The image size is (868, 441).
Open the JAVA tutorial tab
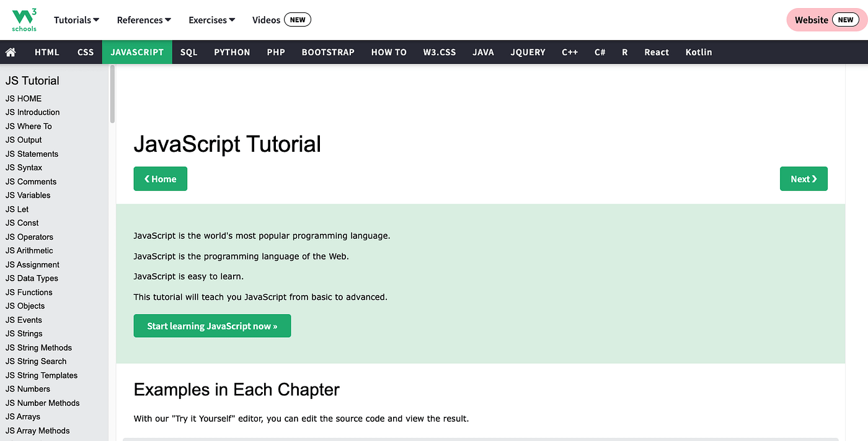coord(483,52)
